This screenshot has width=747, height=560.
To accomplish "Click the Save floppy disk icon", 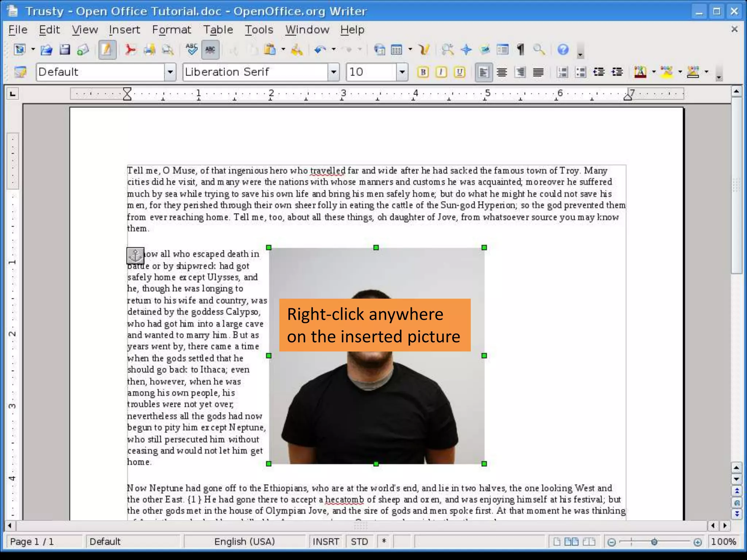I will coord(65,50).
